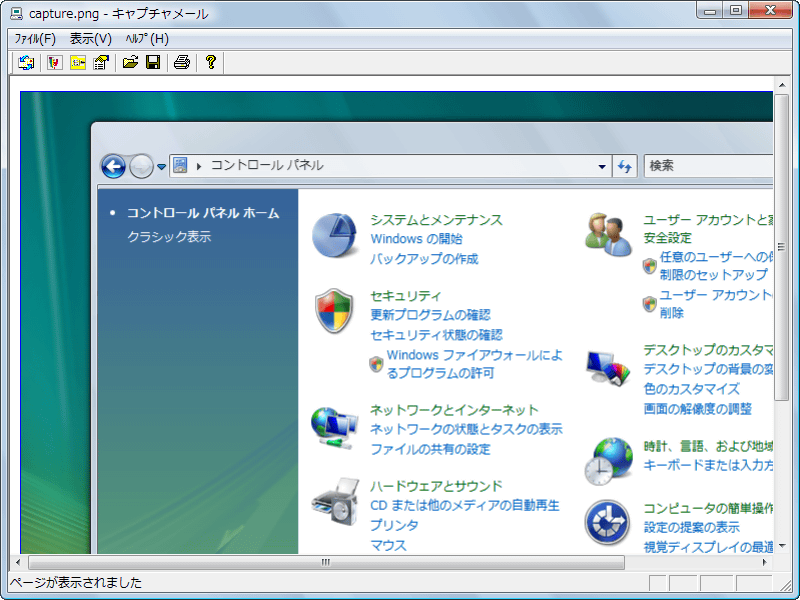Viewport: 800px width, 600px height.
Task: Click the yellow question mark help icon
Action: click(x=211, y=63)
